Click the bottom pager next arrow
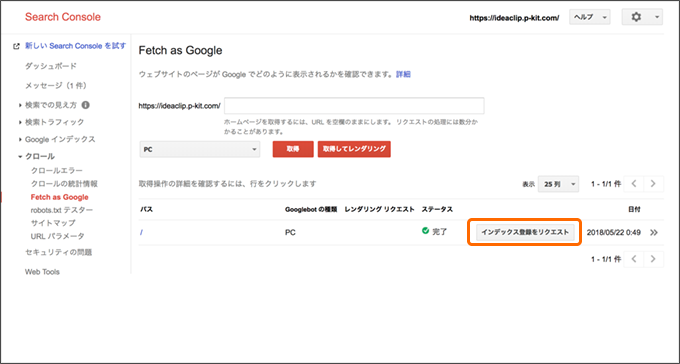 point(653,259)
